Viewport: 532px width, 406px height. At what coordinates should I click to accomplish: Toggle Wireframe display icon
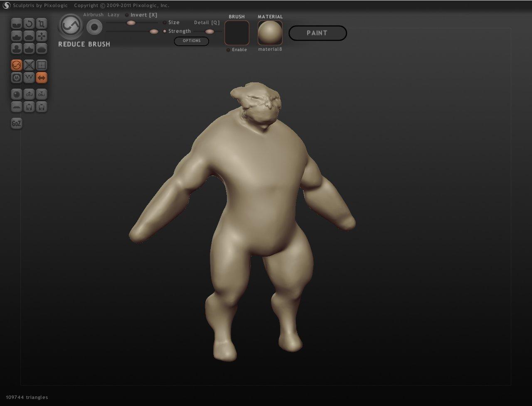pos(29,77)
